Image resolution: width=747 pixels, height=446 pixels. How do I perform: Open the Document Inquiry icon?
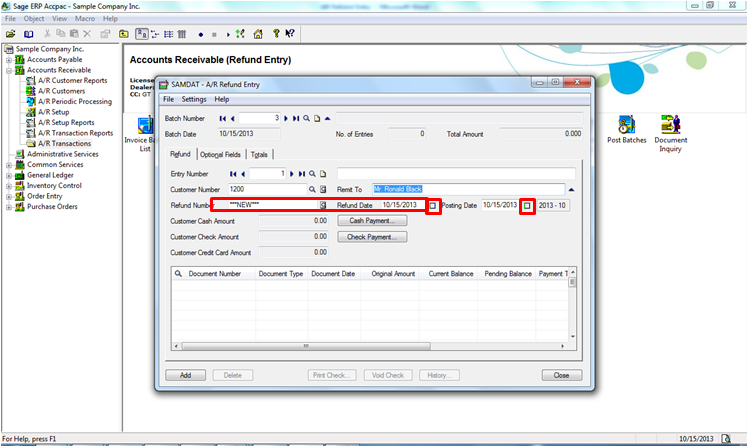(670, 134)
